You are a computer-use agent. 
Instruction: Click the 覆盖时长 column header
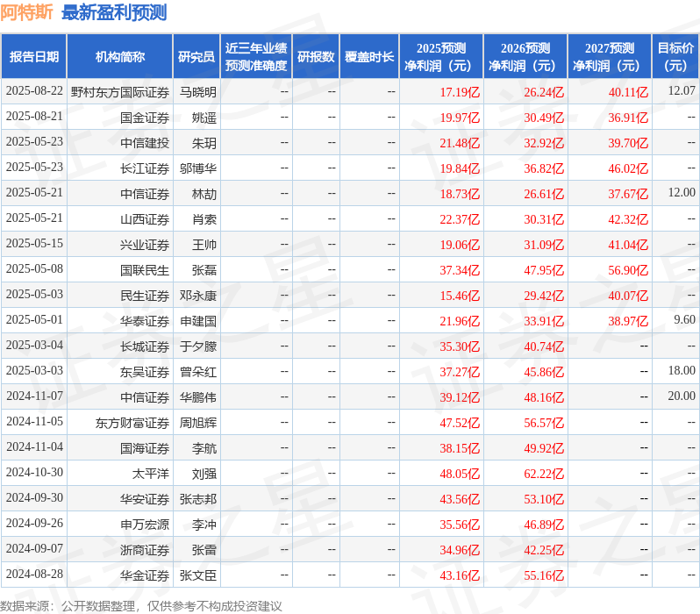(x=369, y=57)
